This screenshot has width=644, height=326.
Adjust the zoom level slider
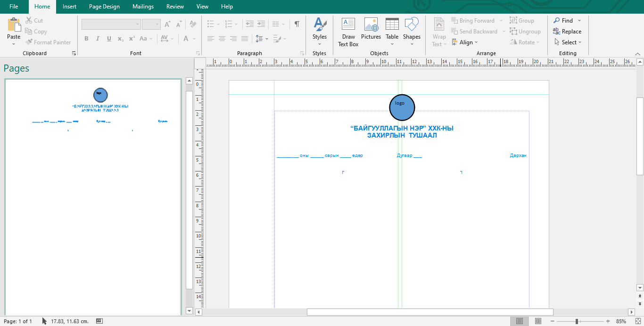577,321
